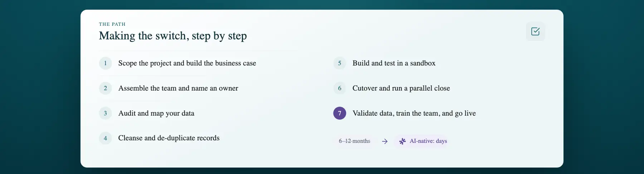The height and width of the screenshot is (174, 644).
Task: Open 'Cutover and run a parallel close'
Action: click(401, 88)
